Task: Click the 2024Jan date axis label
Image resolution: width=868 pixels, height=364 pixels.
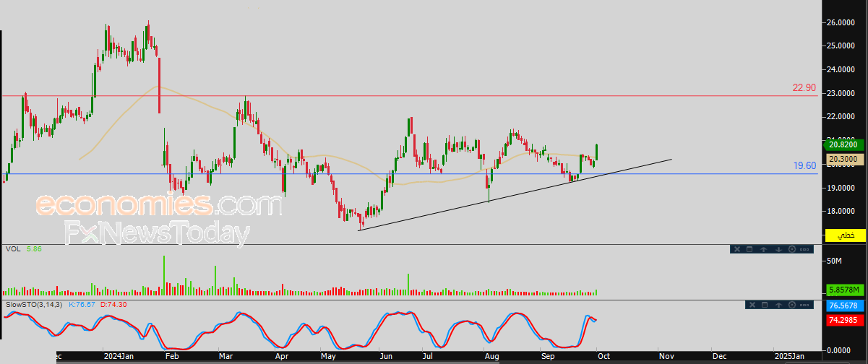Action: [119, 356]
